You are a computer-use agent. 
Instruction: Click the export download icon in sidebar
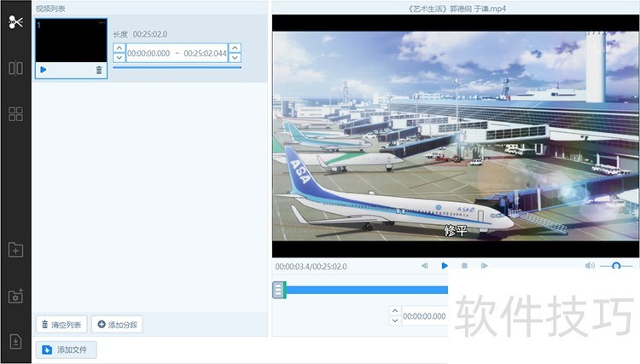coord(15,341)
